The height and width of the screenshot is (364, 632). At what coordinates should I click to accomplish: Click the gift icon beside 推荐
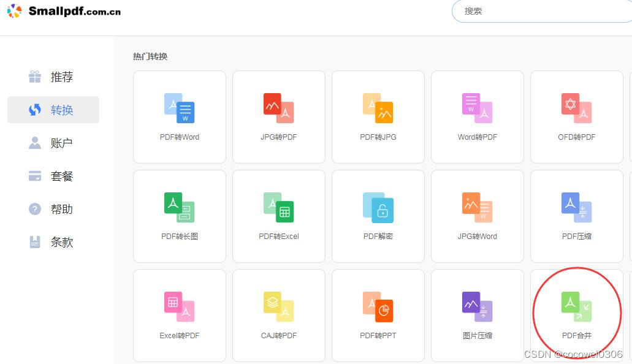coord(35,77)
